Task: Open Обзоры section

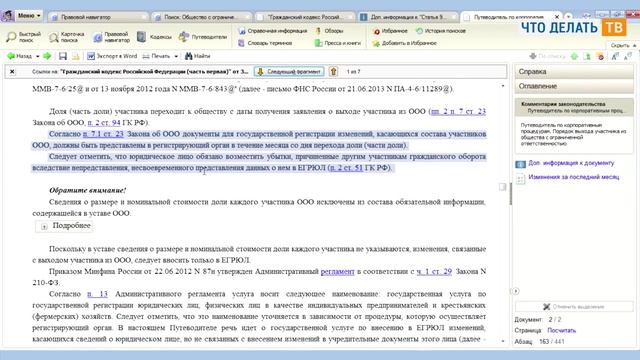Action: (x=329, y=31)
